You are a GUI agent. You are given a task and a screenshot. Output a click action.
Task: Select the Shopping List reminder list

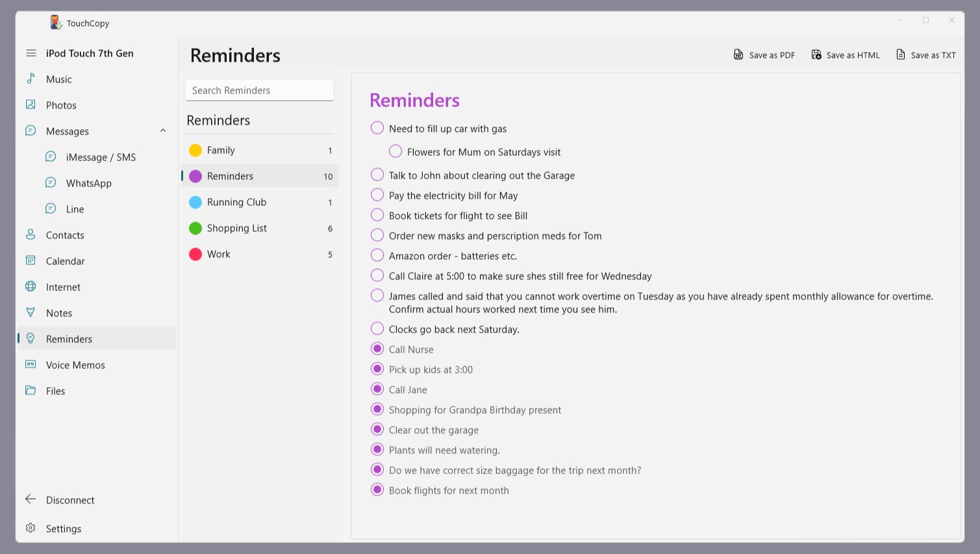point(260,228)
